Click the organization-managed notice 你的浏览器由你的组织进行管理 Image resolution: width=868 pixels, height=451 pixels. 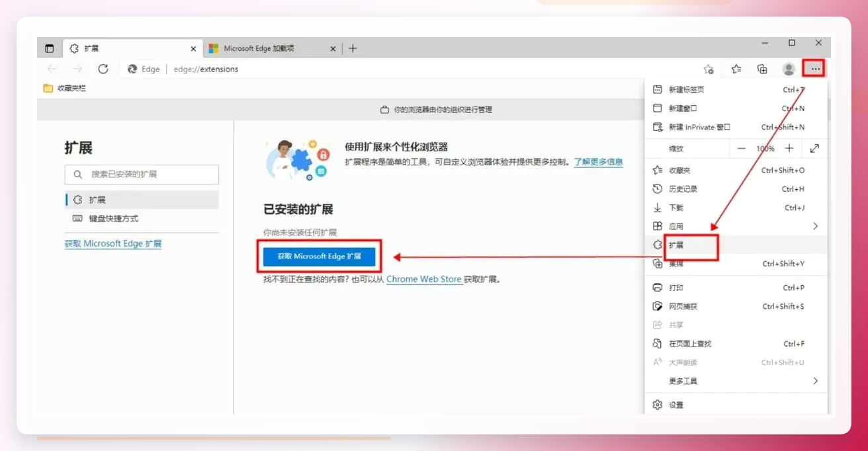[437, 110]
